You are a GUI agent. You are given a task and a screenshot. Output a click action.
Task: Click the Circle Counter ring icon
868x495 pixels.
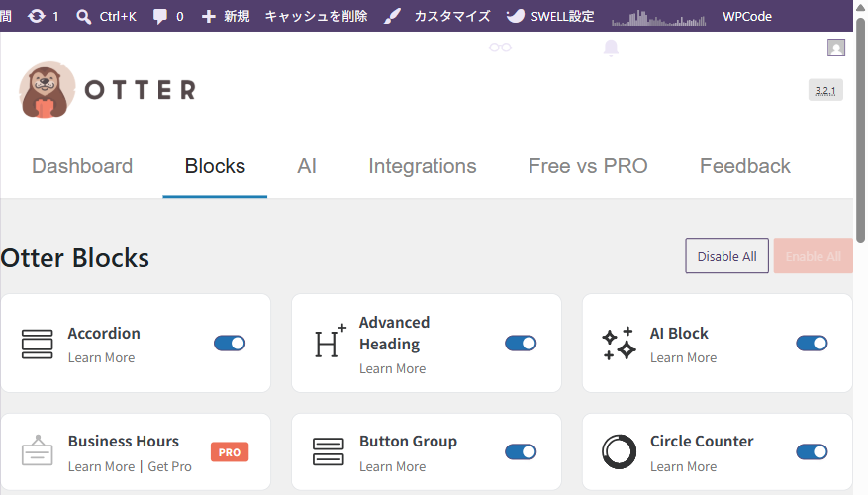tap(619, 451)
